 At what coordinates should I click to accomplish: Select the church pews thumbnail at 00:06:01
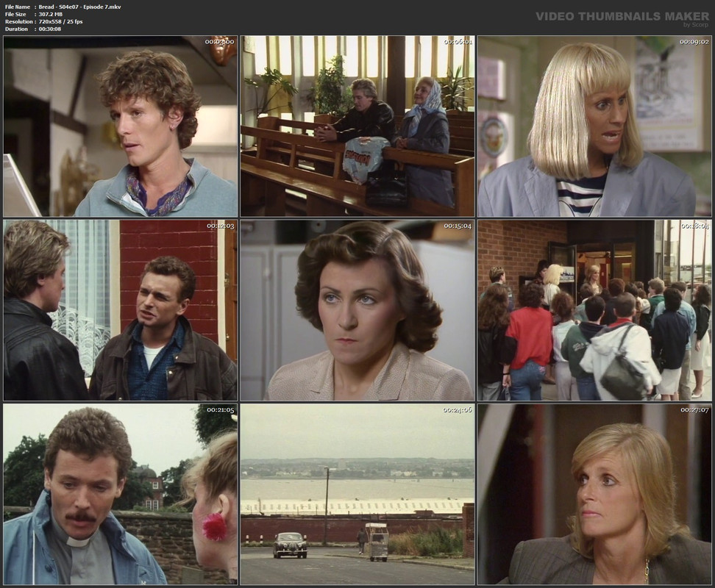pyautogui.click(x=357, y=126)
